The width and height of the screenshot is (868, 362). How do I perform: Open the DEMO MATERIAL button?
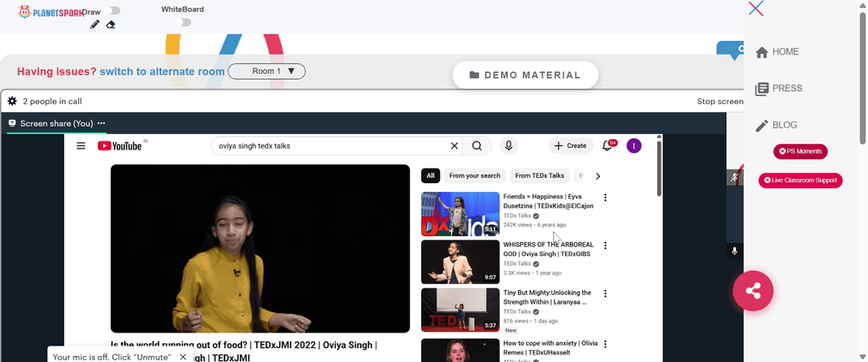pyautogui.click(x=525, y=75)
